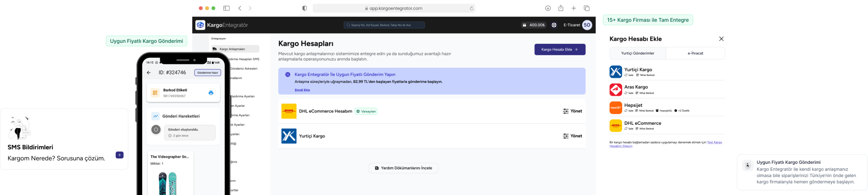Tap the back arrow on phone screen
The image size is (868, 195).
click(149, 73)
